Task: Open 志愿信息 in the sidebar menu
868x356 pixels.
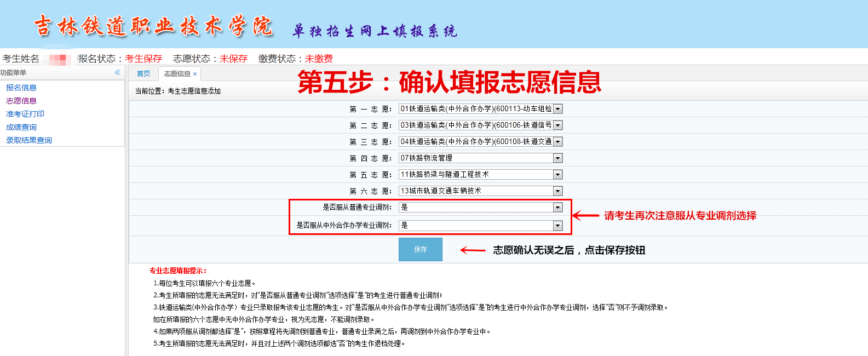Action: click(21, 101)
